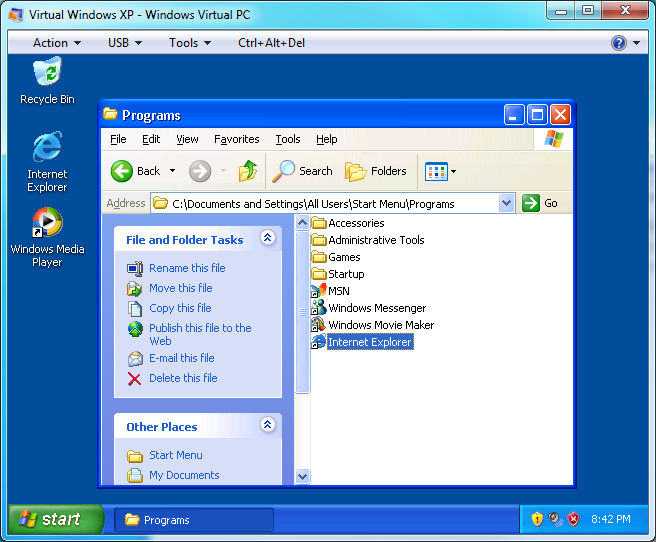The height and width of the screenshot is (542, 656).
Task: Maximize the Programs window
Action: [x=537, y=115]
